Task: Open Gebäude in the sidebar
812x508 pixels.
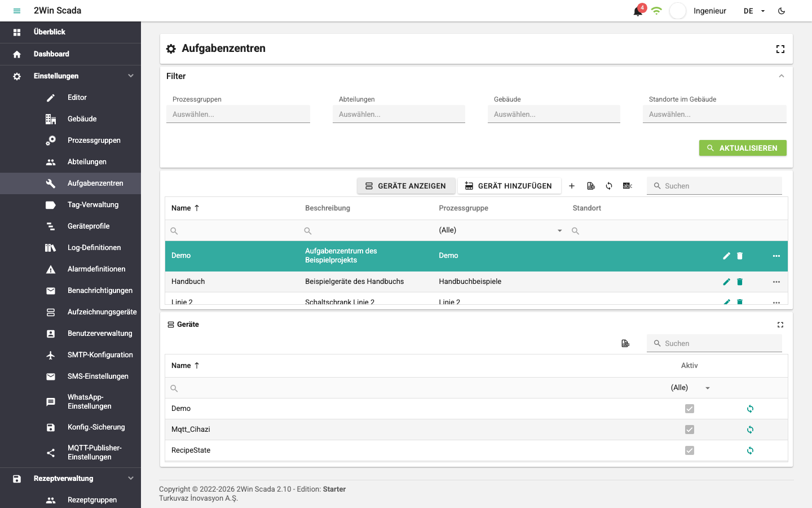Action: coord(70,119)
